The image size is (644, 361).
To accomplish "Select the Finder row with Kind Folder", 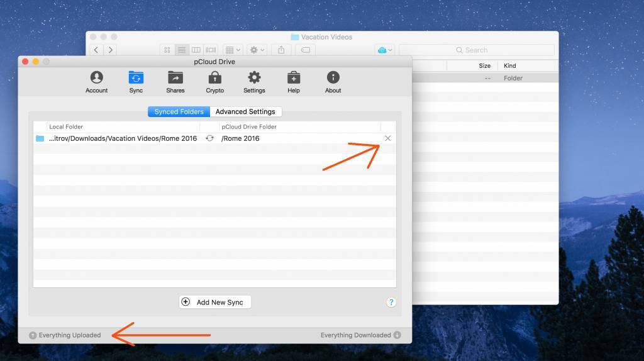I will click(x=485, y=78).
